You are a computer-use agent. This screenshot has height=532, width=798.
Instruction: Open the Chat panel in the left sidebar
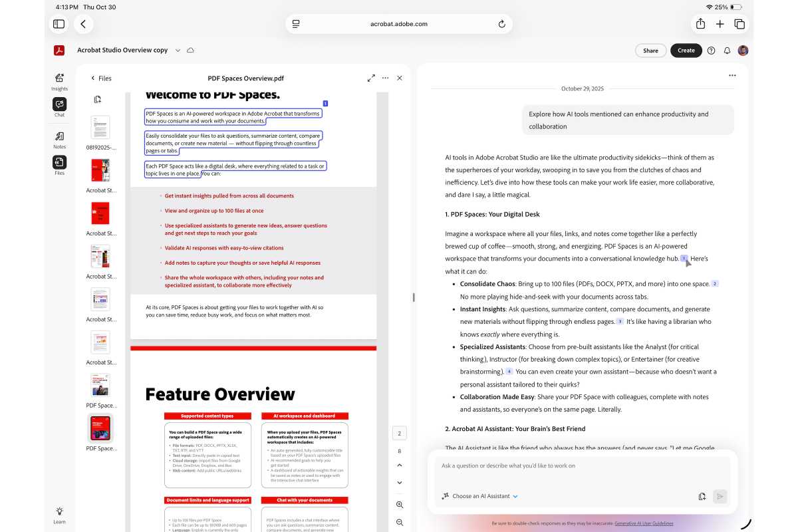(x=59, y=105)
